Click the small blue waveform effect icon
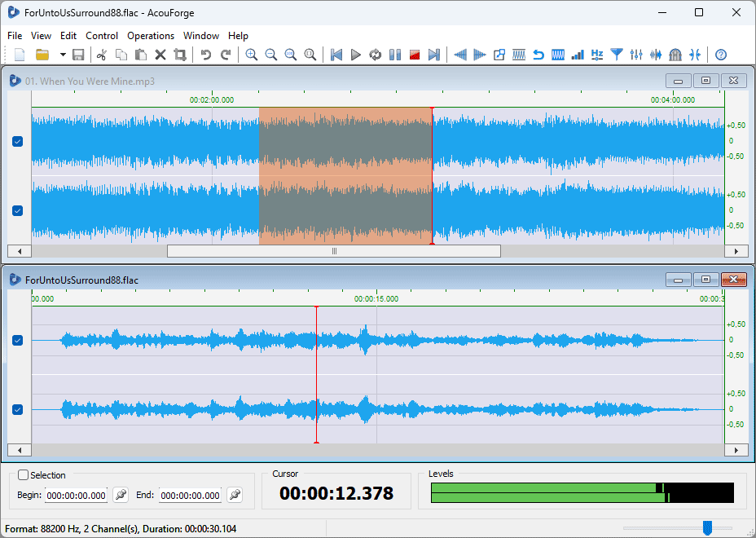Screen dimensions: 756x538 point(656,55)
